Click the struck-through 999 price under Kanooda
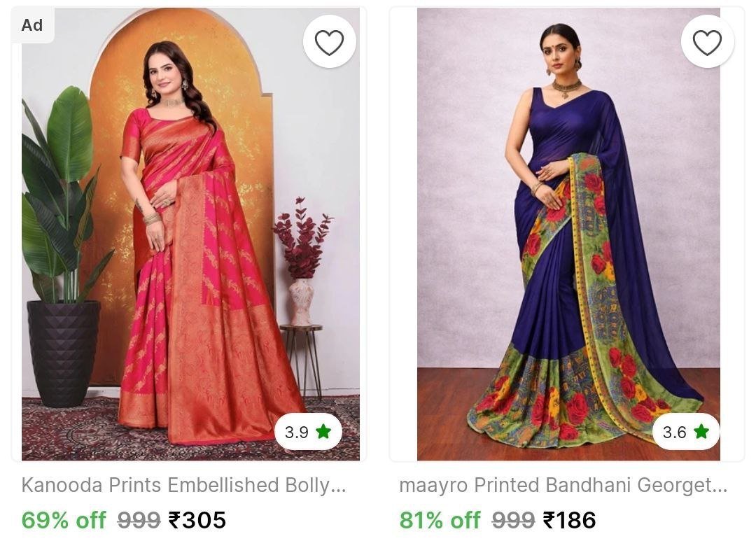The width and height of the screenshot is (756, 548). pos(139,520)
